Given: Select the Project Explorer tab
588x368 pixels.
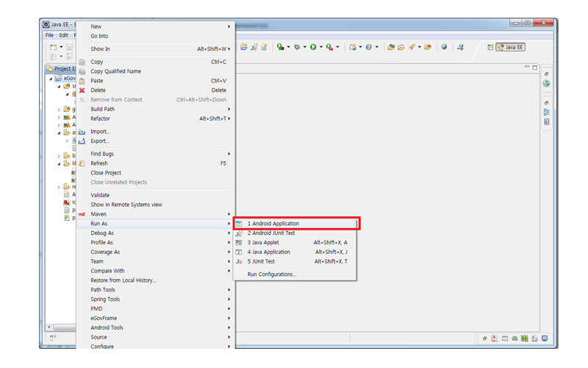Looking at the screenshot, I should (x=60, y=68).
